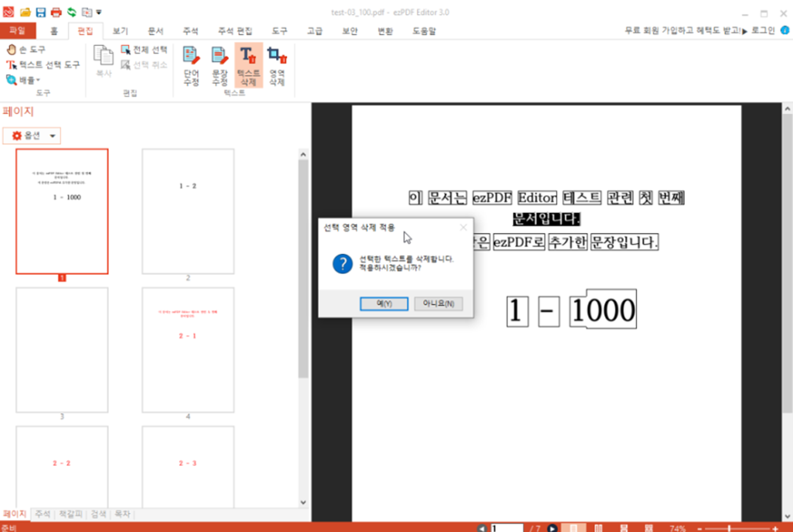Switch to the 문서 ribbon tab
793x532 pixels.
click(156, 31)
